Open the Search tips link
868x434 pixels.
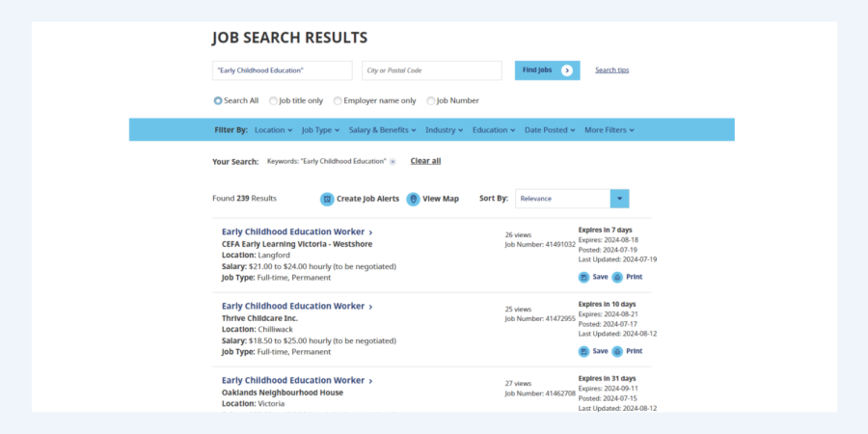pos(611,70)
